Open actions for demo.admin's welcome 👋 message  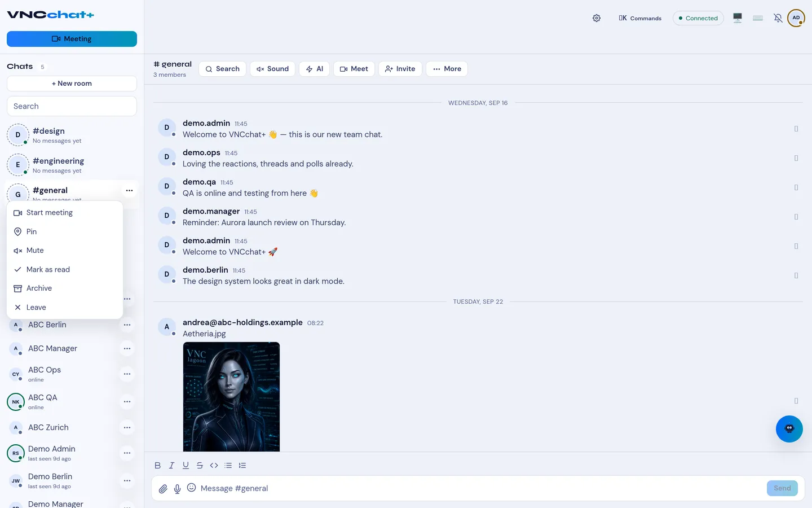[x=796, y=129]
